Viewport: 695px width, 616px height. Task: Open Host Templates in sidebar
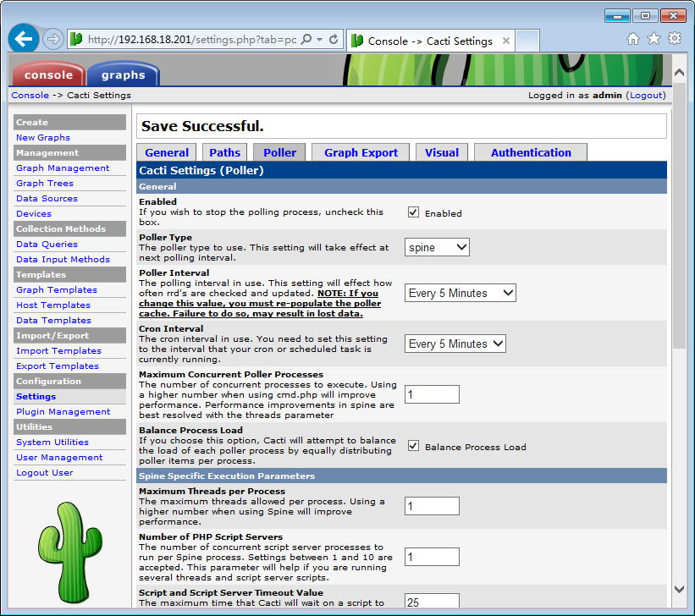(x=53, y=305)
